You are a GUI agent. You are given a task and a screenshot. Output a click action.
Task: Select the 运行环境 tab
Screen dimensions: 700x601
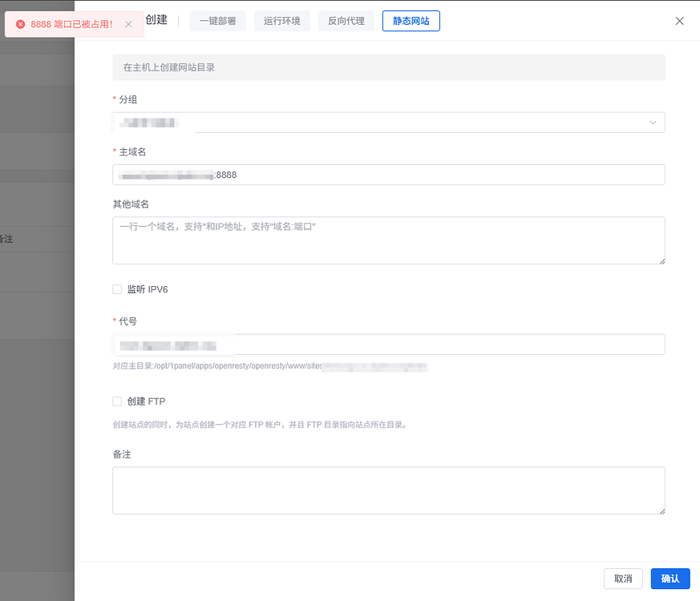[281, 21]
